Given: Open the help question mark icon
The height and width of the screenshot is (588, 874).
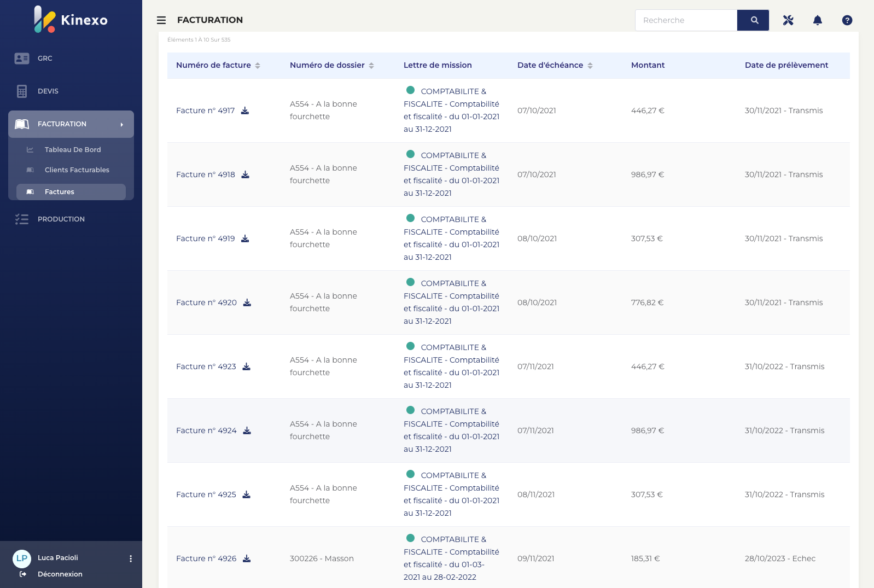Looking at the screenshot, I should pyautogui.click(x=847, y=20).
